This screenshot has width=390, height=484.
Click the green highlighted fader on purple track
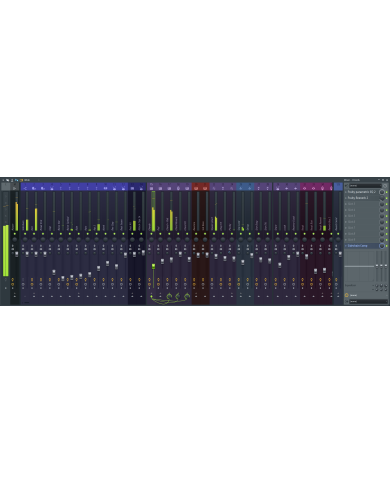(x=153, y=266)
